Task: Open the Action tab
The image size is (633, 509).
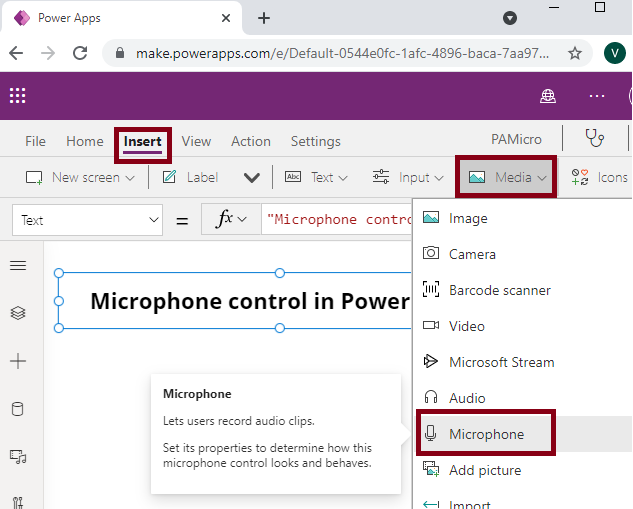Action: click(251, 141)
